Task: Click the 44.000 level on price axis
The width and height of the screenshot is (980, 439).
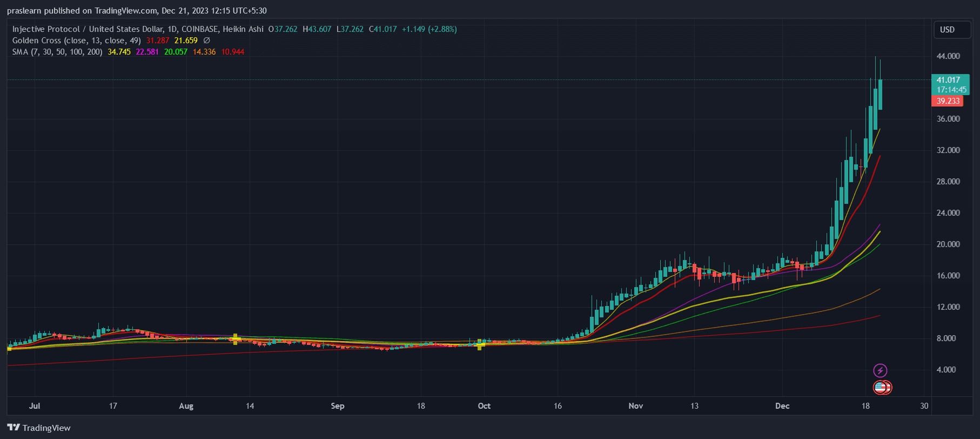Action: click(948, 56)
